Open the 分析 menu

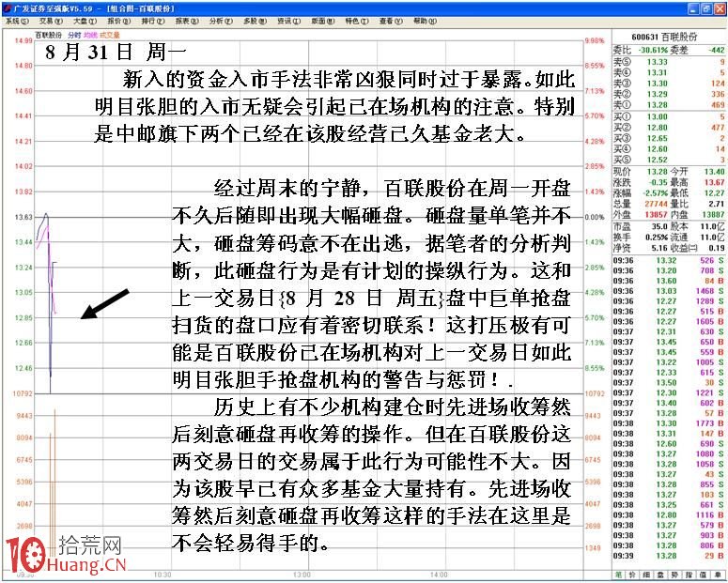click(221, 21)
